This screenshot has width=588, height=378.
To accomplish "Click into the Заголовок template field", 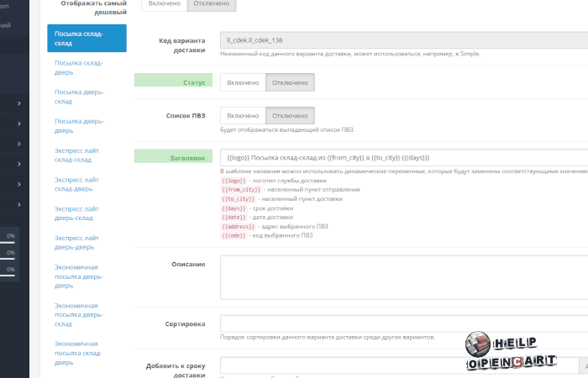I will (403, 157).
